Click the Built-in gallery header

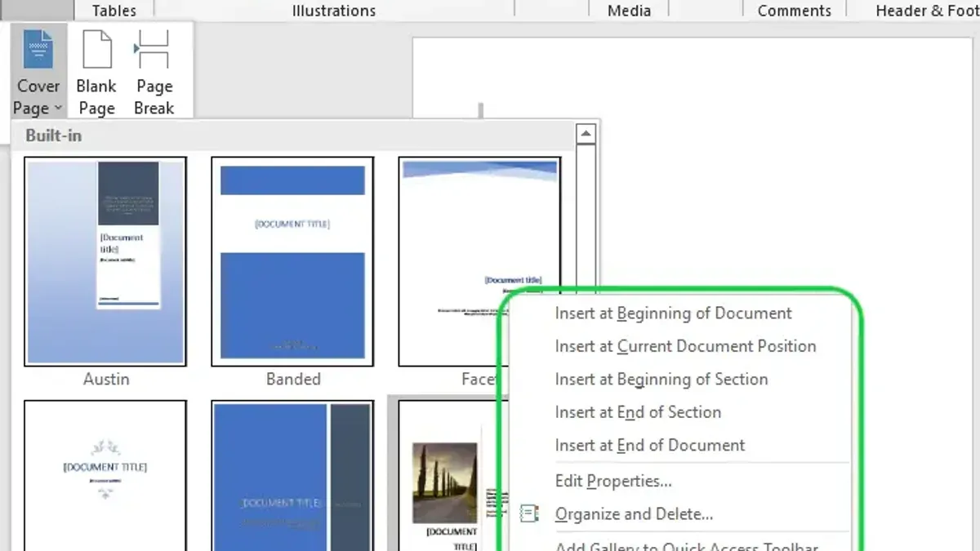292,136
